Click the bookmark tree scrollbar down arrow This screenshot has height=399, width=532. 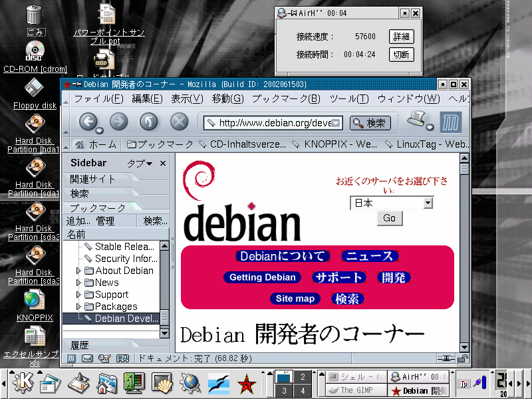(164, 333)
